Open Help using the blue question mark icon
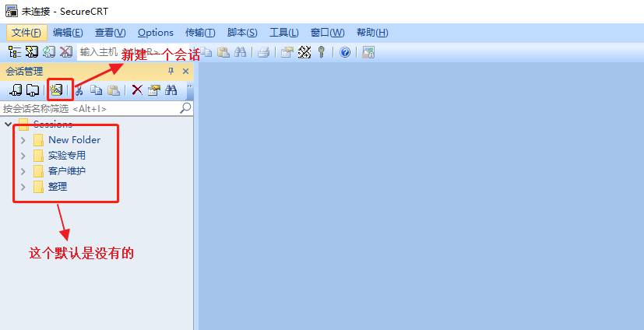 (x=345, y=52)
